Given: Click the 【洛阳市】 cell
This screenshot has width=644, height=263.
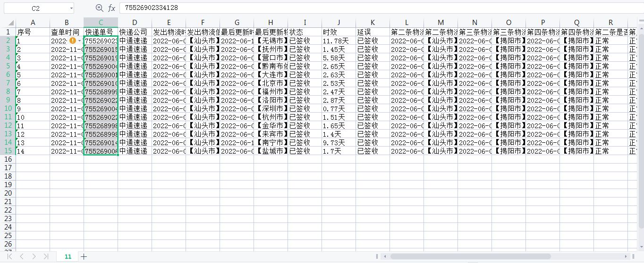Looking at the screenshot, I should pos(271,100).
